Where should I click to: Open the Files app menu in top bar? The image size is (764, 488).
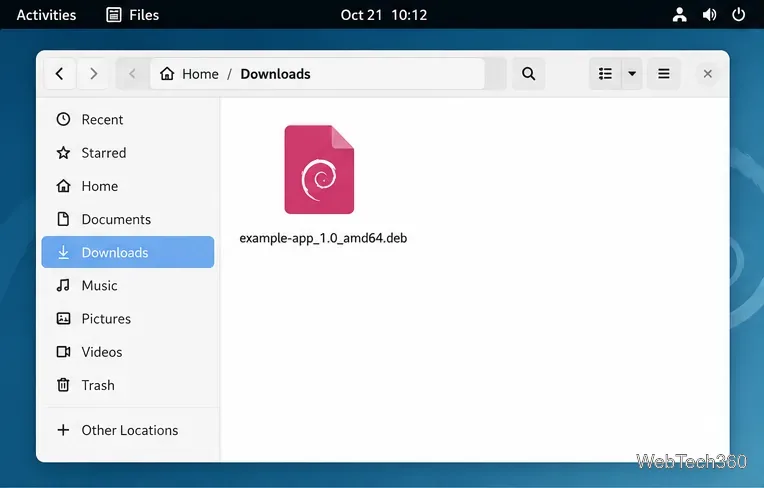tap(133, 15)
